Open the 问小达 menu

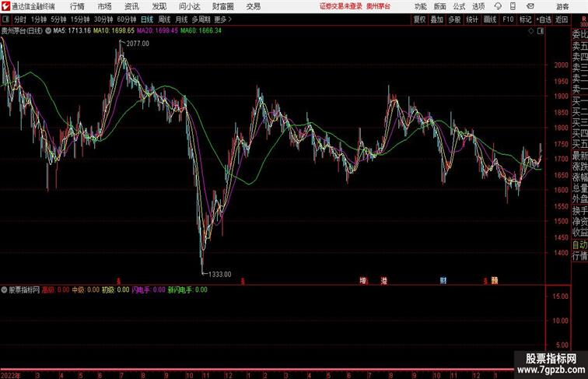coord(189,6)
